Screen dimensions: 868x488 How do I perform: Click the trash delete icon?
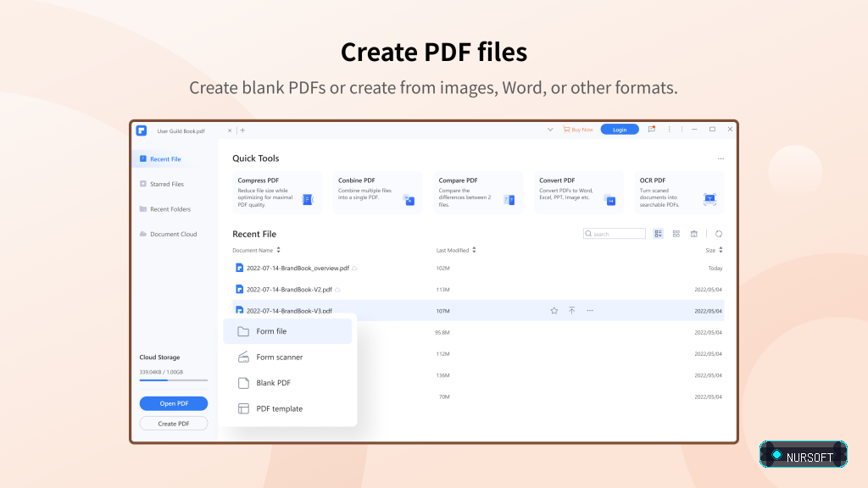[x=693, y=234]
